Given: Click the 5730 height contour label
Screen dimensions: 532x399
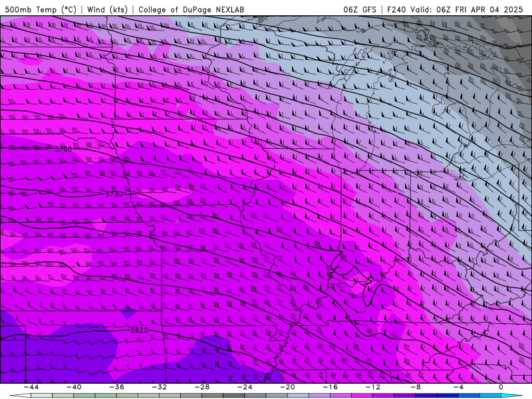Looking at the screenshot, I should [114, 194].
